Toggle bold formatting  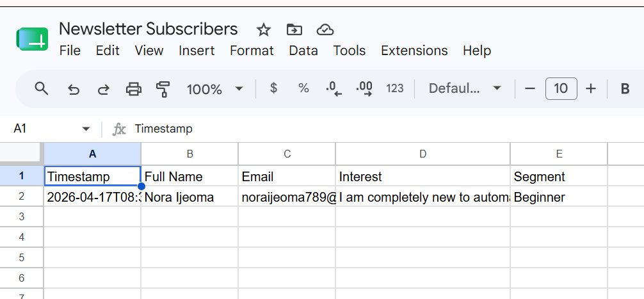pos(625,89)
